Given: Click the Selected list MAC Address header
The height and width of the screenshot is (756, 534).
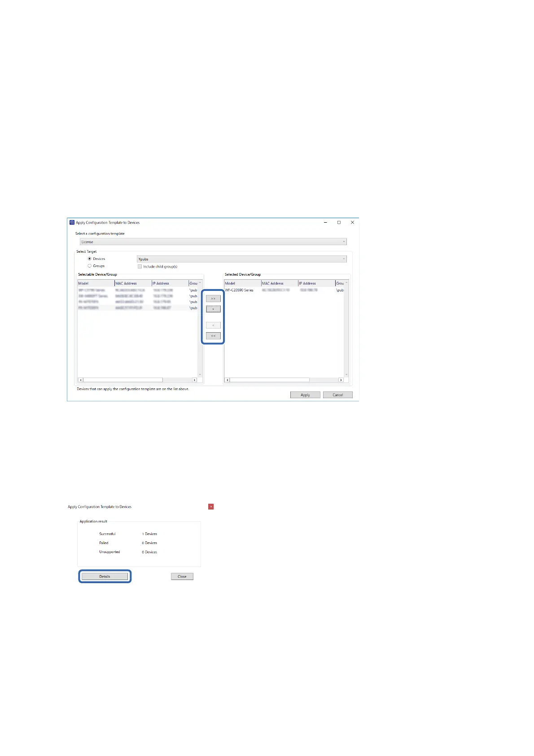Looking at the screenshot, I should click(x=280, y=283).
